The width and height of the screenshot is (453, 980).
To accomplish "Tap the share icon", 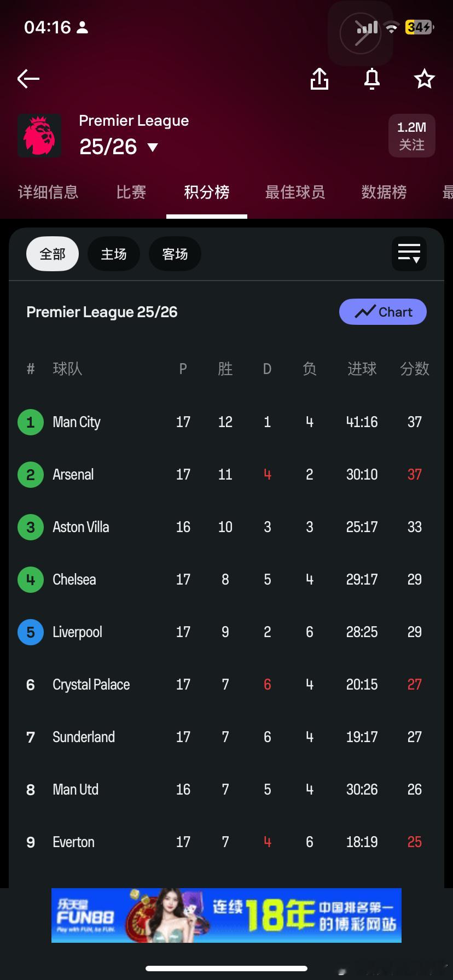I will (320, 79).
